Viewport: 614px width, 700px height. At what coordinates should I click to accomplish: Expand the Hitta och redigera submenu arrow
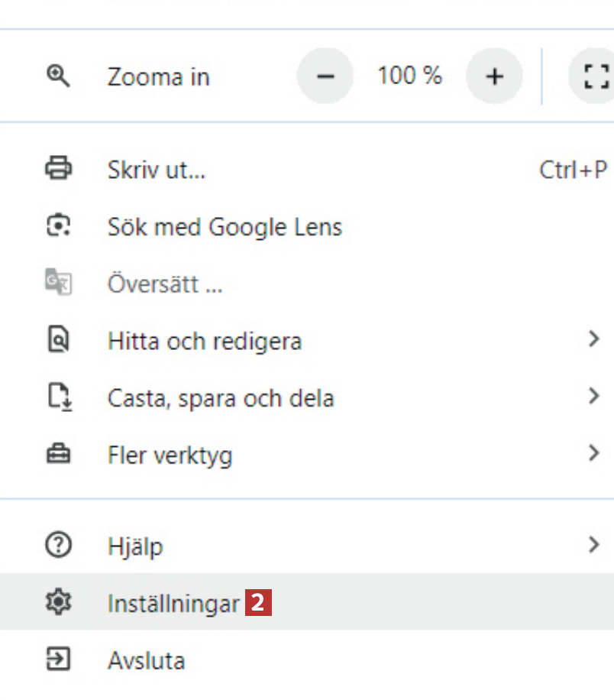[x=594, y=339]
